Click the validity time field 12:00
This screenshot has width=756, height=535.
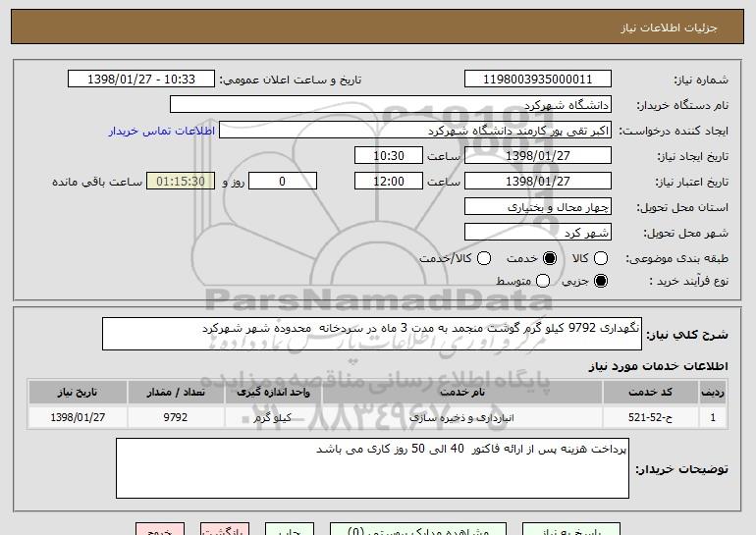coord(389,182)
